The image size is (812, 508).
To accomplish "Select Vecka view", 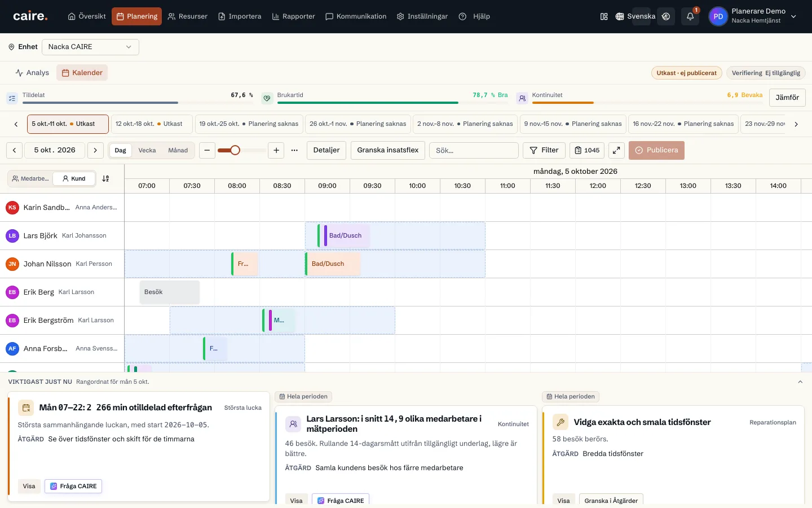I will 147,150.
